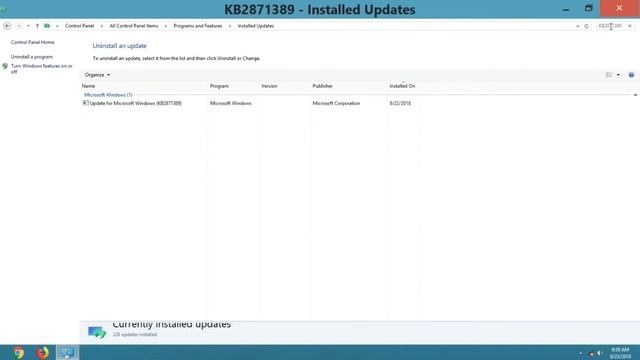Go up one level with up arrow
This screenshot has width=640, height=360.
[37, 26]
